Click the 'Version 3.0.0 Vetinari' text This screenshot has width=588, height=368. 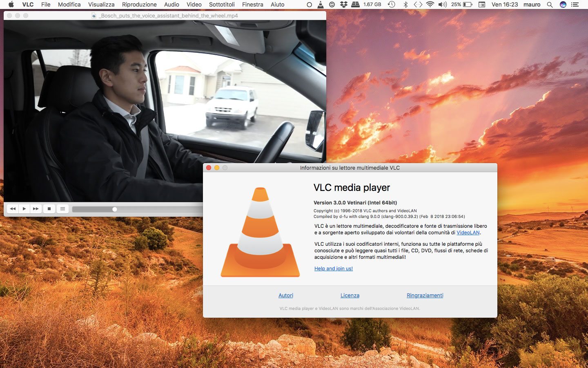coord(355,202)
